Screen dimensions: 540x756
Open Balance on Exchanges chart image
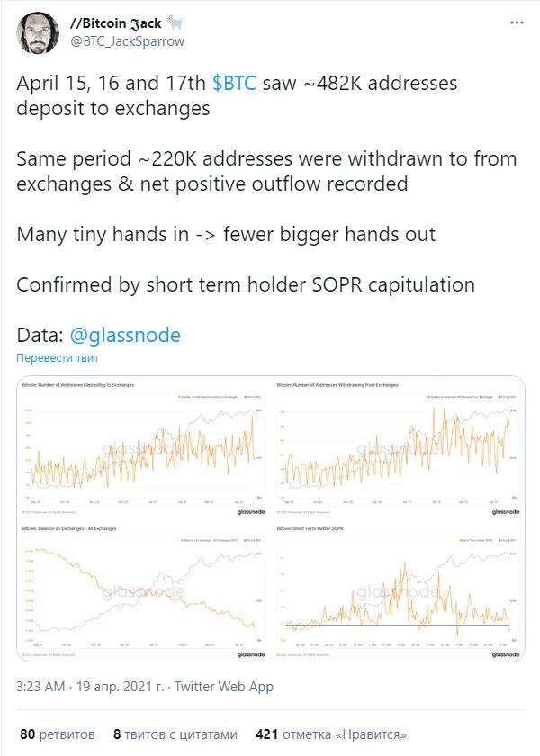click(x=144, y=590)
